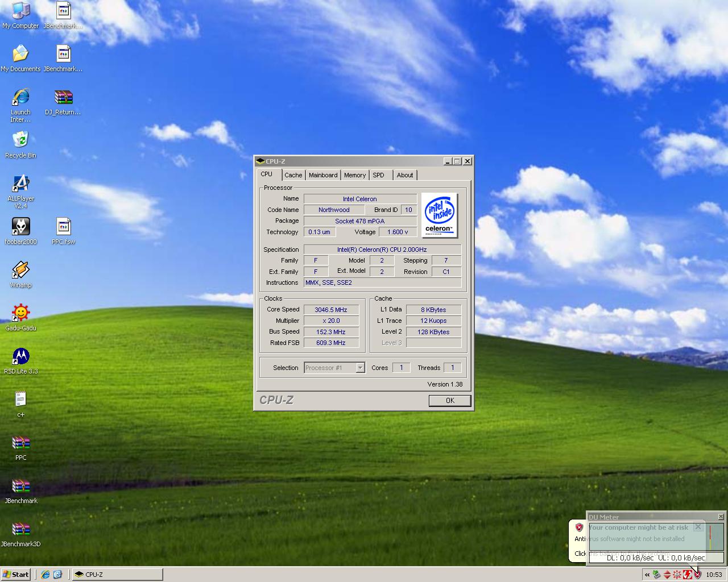Click Voltage value '1.600 v'
The width and height of the screenshot is (728, 582).
click(x=398, y=232)
